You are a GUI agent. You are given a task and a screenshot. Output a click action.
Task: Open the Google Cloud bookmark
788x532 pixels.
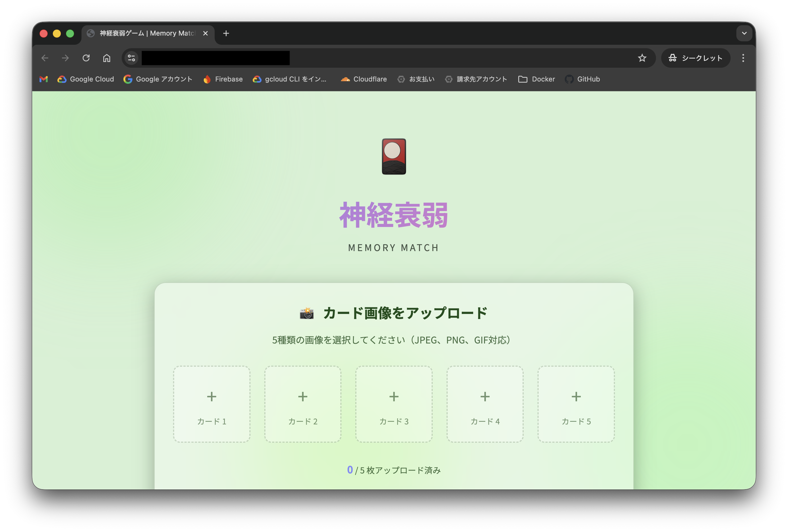point(86,79)
